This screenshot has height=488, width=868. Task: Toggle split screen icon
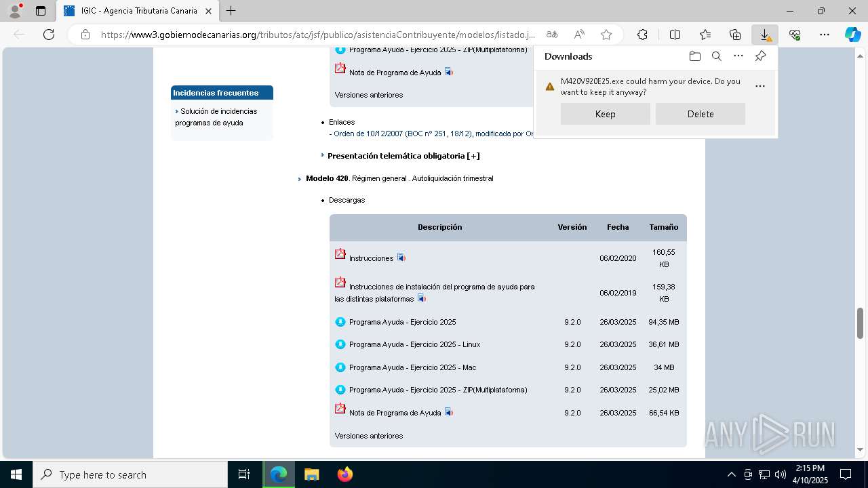675,35
